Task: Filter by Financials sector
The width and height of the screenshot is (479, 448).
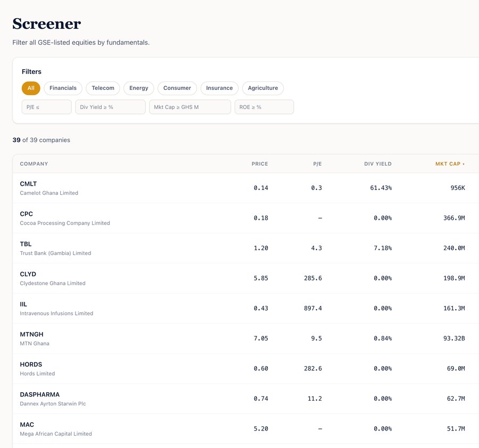Action: coord(63,88)
